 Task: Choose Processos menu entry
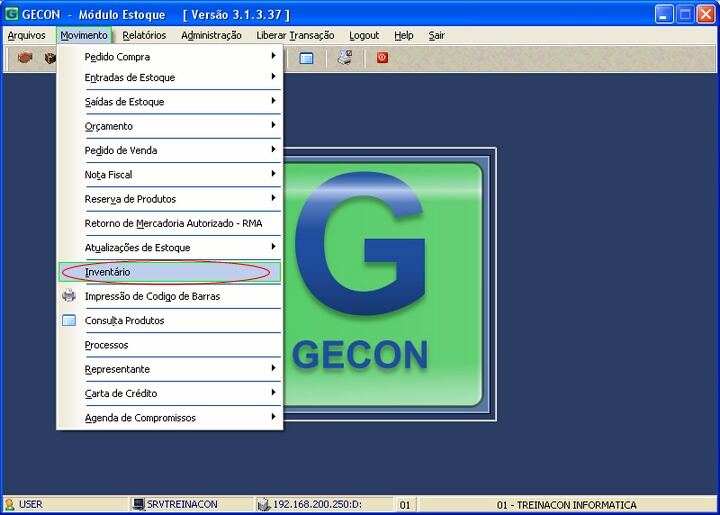click(107, 345)
